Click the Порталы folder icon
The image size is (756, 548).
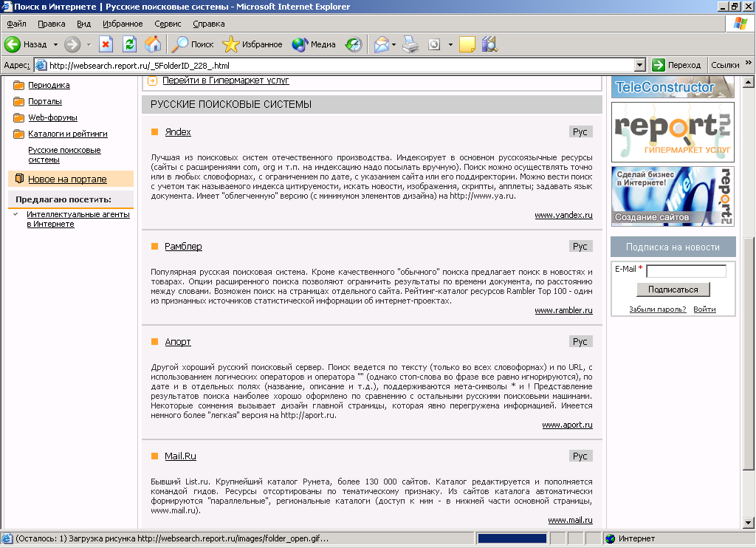(18, 102)
